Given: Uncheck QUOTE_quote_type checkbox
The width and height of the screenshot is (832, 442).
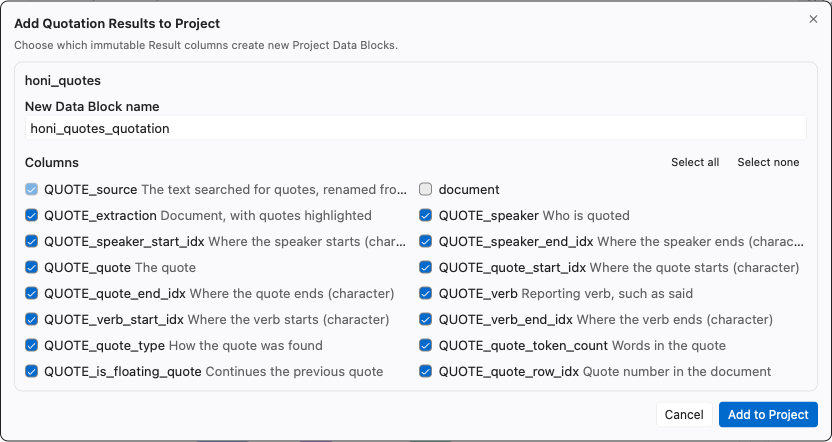Looking at the screenshot, I should 31,345.
